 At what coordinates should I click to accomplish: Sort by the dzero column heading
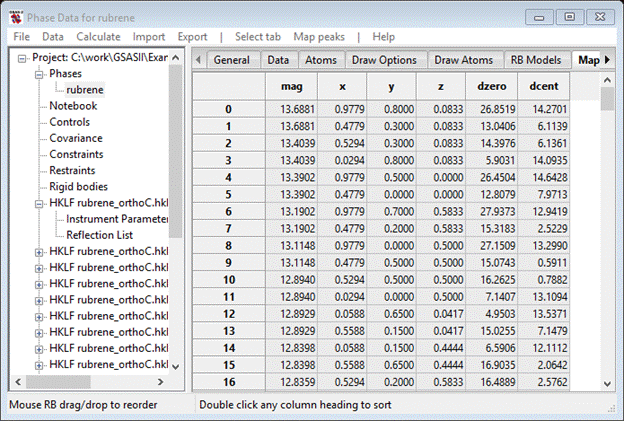point(490,87)
